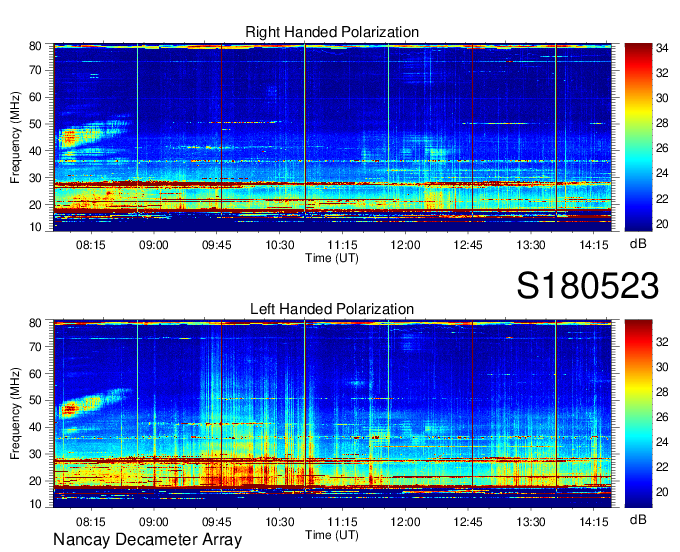This screenshot has height=552, width=680.
Task: Click the 60 MHz tick label of Left Handed plot
Action: tap(35, 374)
